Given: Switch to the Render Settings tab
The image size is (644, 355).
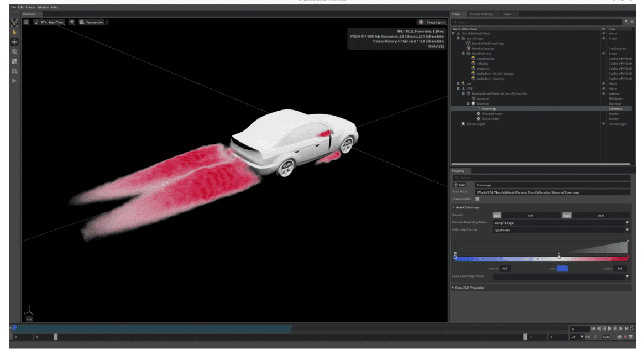Looking at the screenshot, I should 482,13.
